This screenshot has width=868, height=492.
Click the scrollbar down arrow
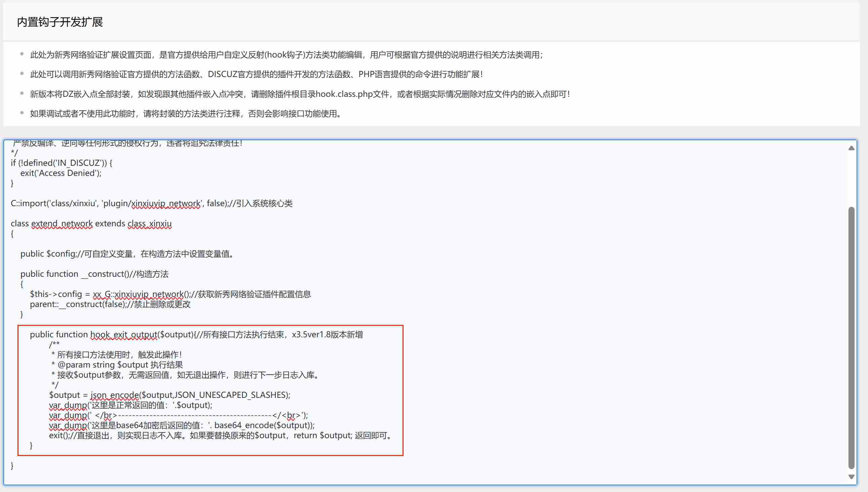(x=851, y=477)
